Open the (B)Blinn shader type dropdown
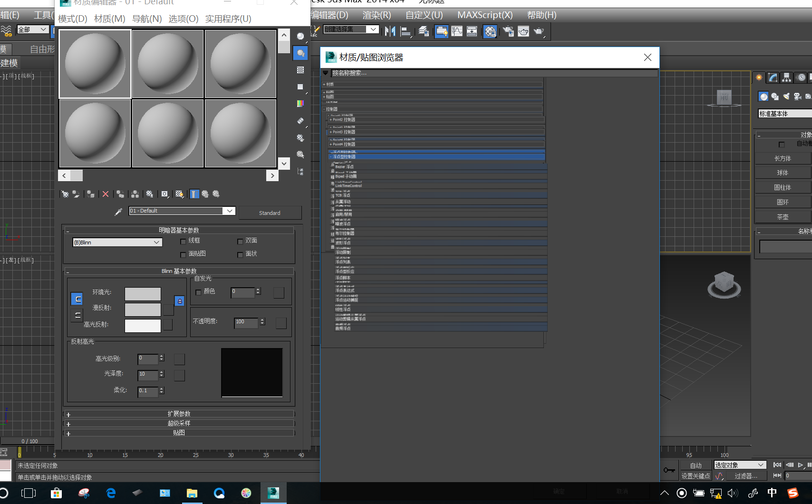812x504 pixels. coord(117,242)
